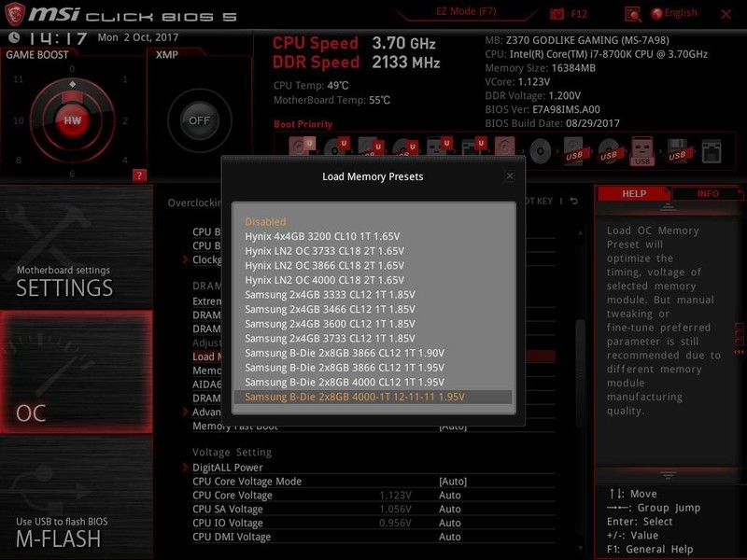Close the Load Memory Presets dialog

tap(509, 176)
